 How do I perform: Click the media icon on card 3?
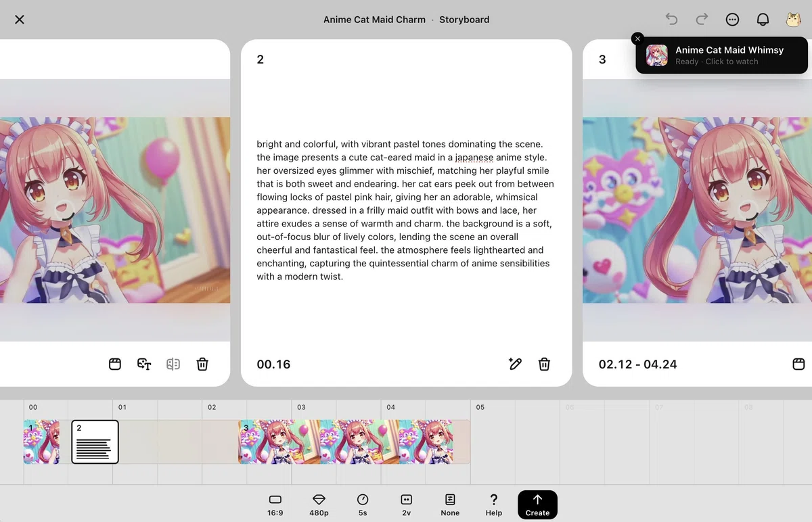[798, 364]
